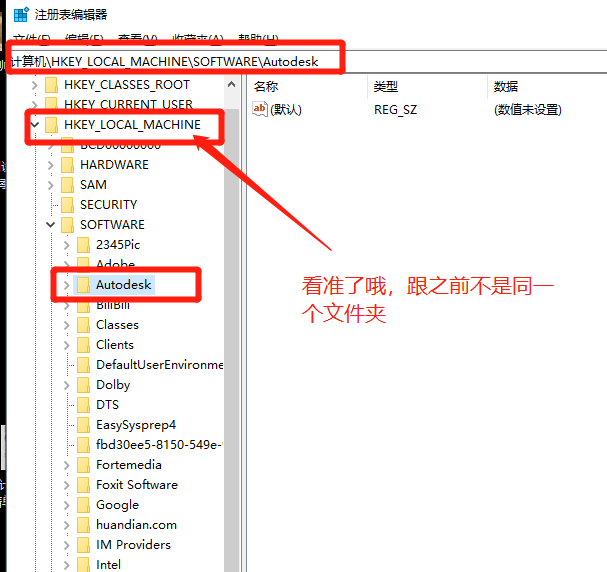607x572 pixels.
Task: Click the SAM folder icon
Action: coord(67,185)
